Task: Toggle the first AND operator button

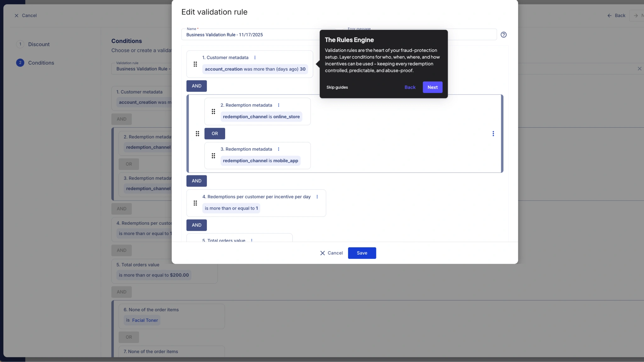Action: point(197,86)
